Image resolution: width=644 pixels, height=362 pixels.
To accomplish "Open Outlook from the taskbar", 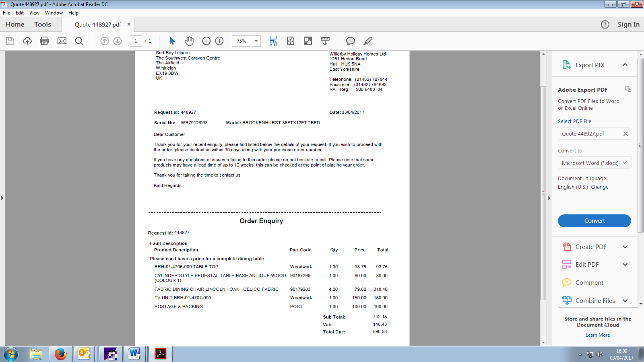I will pyautogui.click(x=84, y=354).
